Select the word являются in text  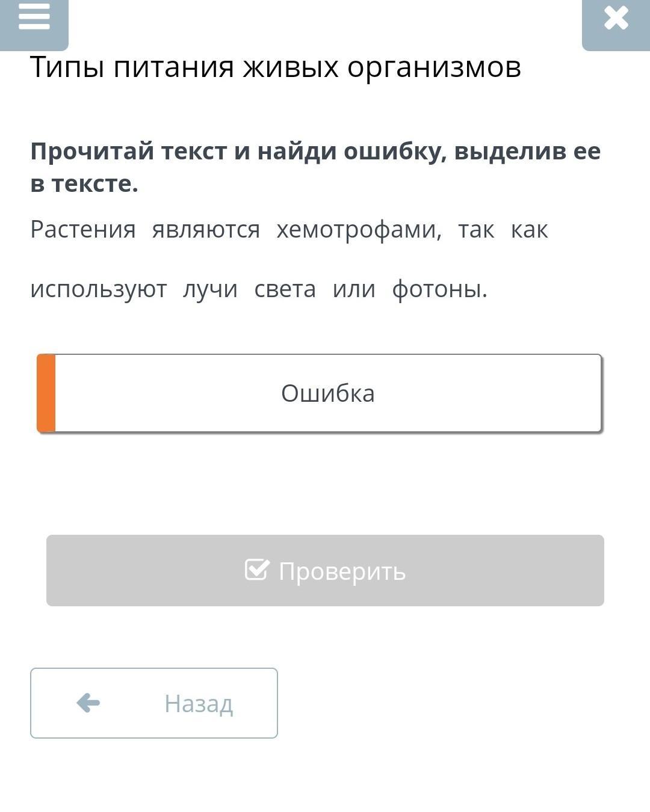(x=206, y=229)
